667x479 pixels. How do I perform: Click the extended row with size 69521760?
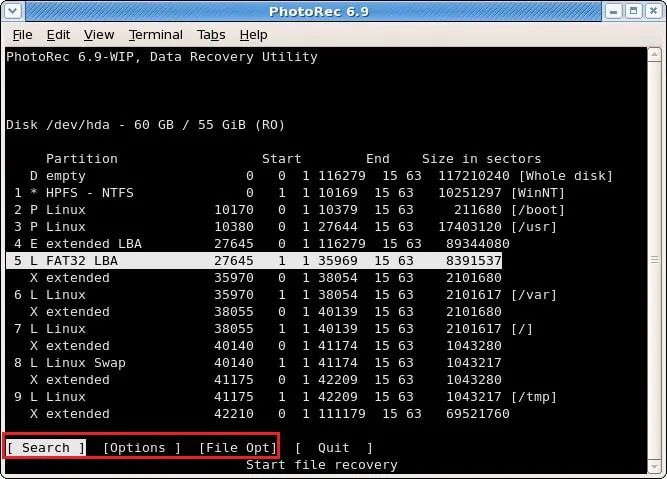pos(270,414)
